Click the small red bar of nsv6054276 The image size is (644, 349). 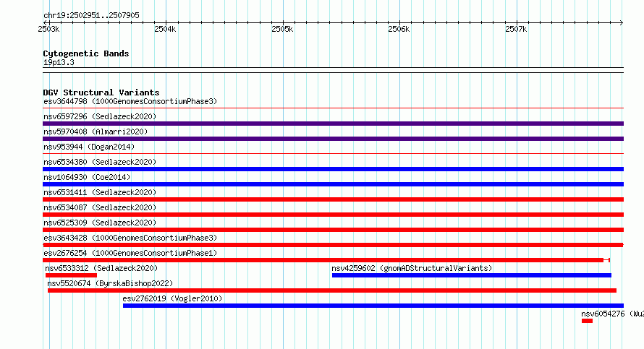click(x=587, y=321)
